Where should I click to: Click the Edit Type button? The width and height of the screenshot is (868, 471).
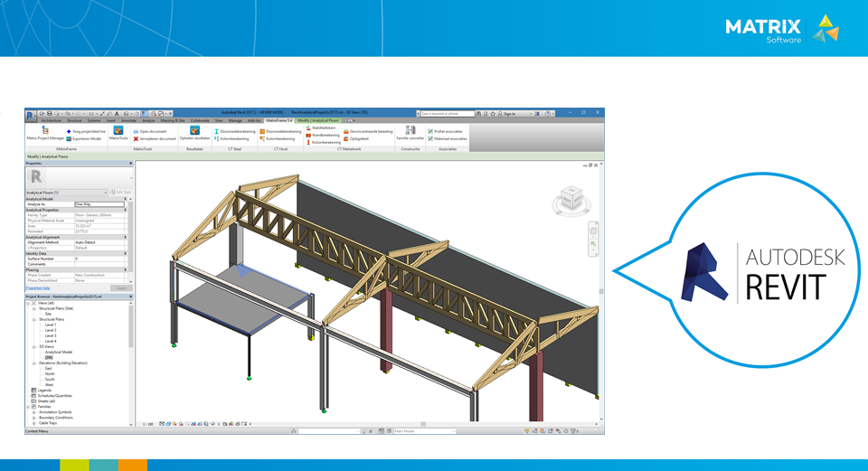click(x=120, y=193)
